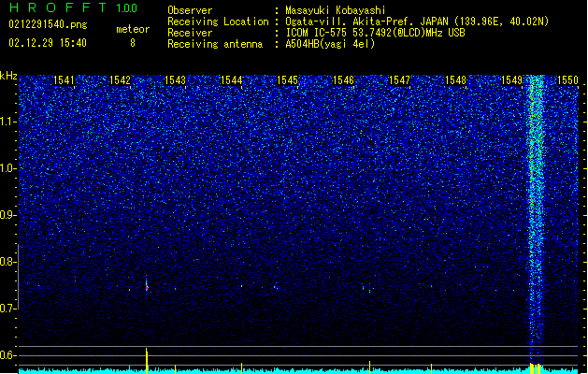
Task: Click the HROFFT 1.0.0 title text
Action: click(x=73, y=7)
